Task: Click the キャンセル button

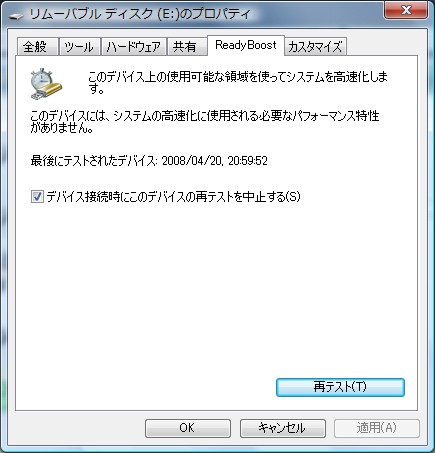Action: (283, 428)
